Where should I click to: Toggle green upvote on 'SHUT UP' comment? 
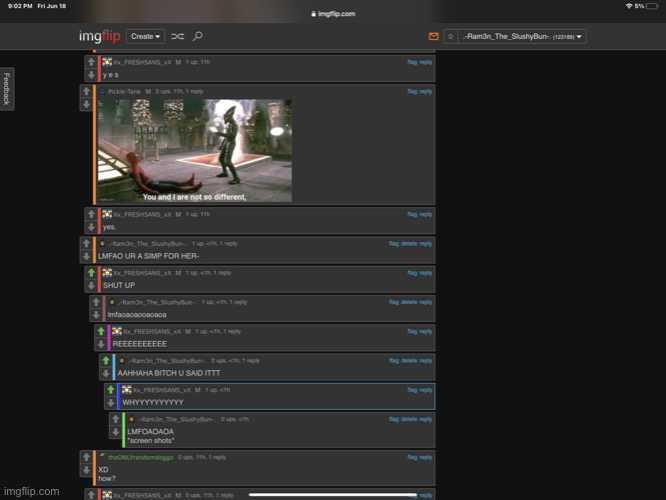(91, 273)
